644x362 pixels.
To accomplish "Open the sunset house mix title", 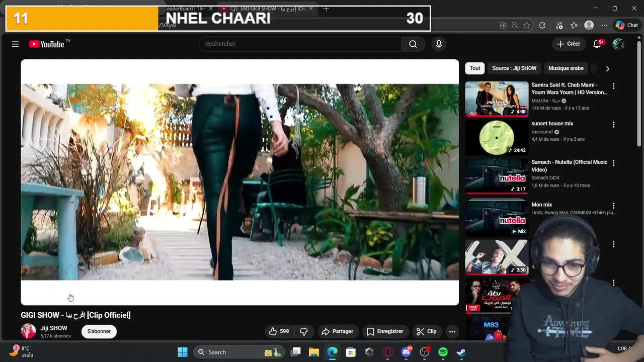I will pyautogui.click(x=552, y=124).
